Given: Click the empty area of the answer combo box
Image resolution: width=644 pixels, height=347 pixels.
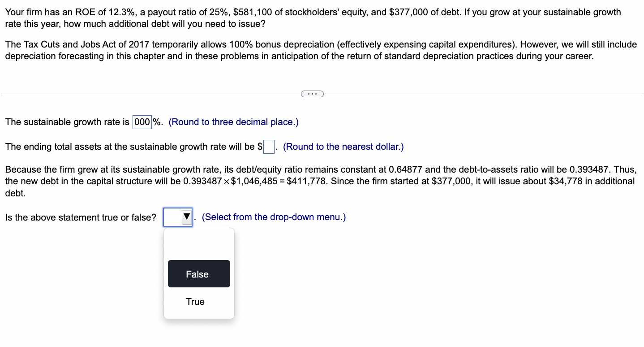Looking at the screenshot, I should 172,217.
